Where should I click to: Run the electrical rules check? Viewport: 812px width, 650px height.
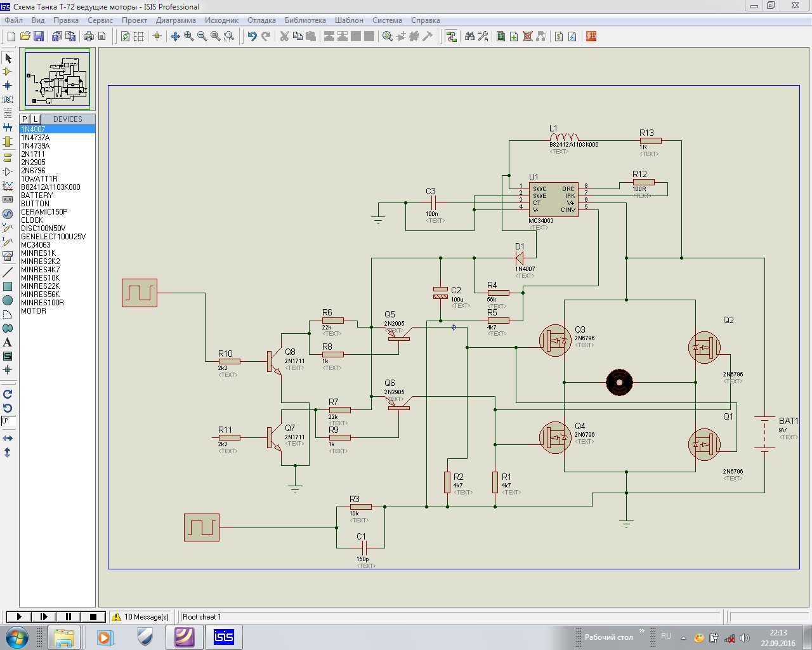pos(572,36)
